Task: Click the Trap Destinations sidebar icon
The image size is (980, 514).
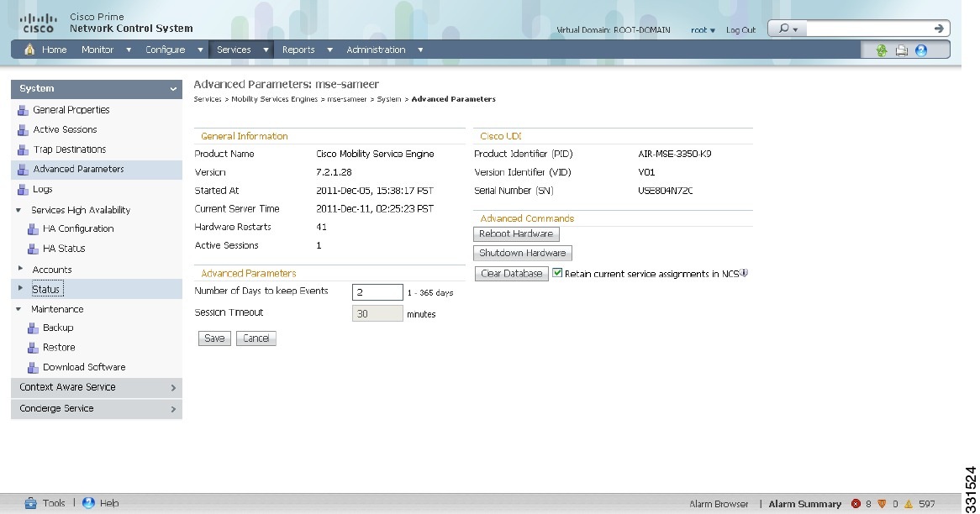Action: [24, 149]
